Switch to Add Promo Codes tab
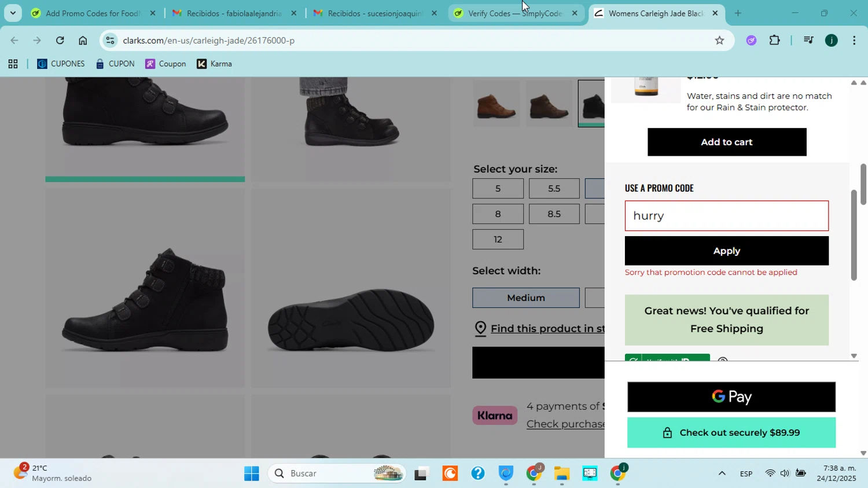This screenshot has width=868, height=488. [x=93, y=13]
